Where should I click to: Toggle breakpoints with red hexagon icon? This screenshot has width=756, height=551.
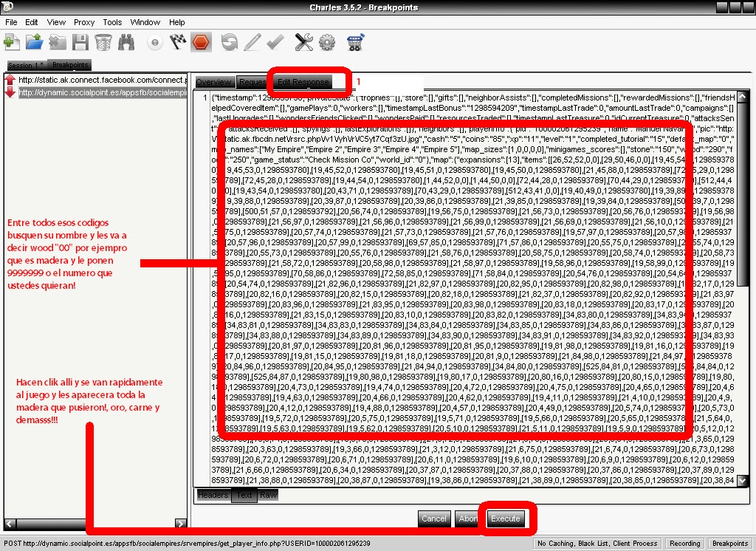click(201, 42)
